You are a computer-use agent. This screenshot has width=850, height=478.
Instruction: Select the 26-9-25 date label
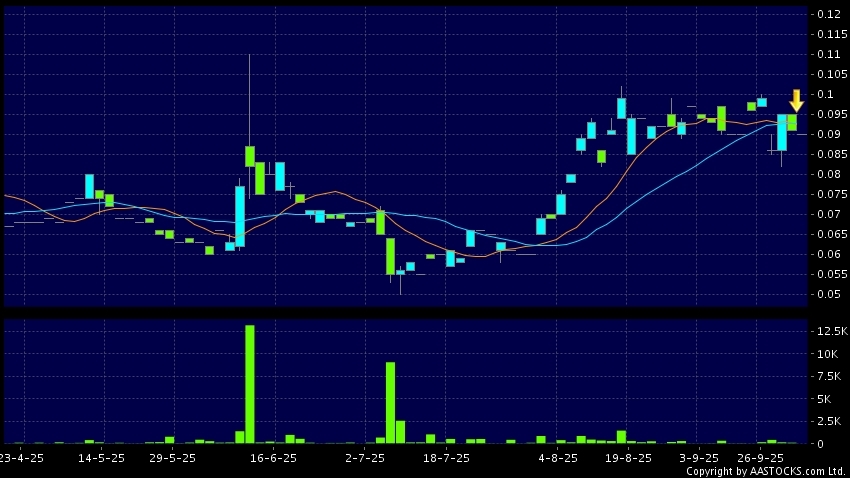click(x=760, y=458)
